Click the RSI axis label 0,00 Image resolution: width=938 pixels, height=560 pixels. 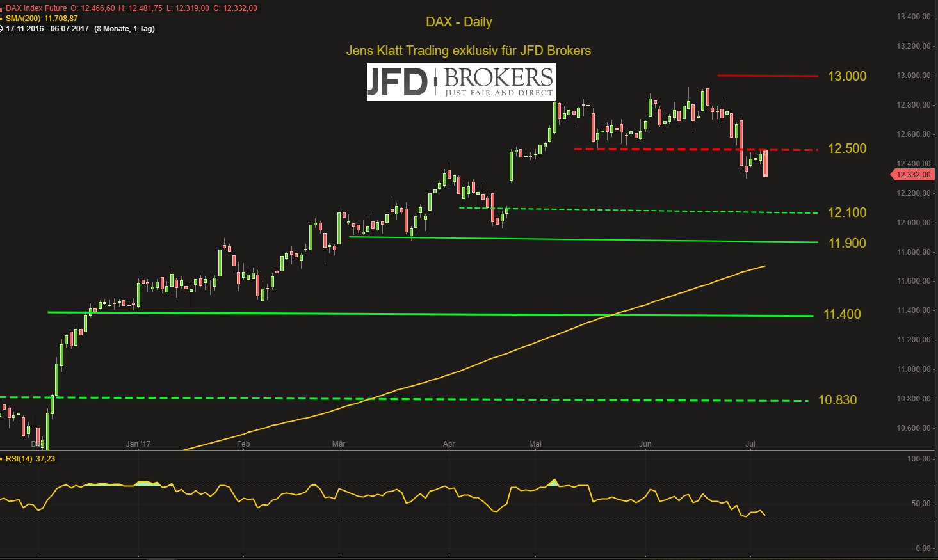(923, 548)
